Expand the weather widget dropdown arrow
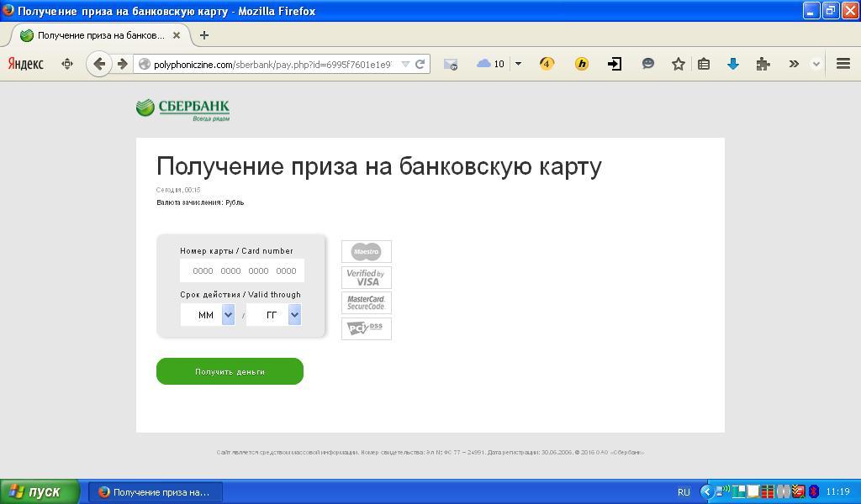Image resolution: width=861 pixels, height=504 pixels. 518,64
